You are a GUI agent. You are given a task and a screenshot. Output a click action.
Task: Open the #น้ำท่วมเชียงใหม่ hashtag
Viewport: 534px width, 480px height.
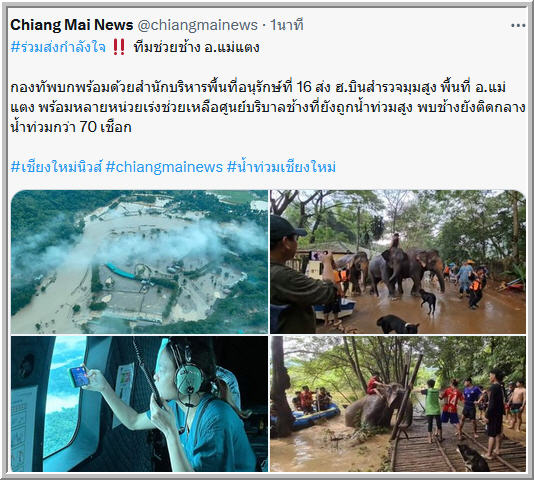[281, 167]
